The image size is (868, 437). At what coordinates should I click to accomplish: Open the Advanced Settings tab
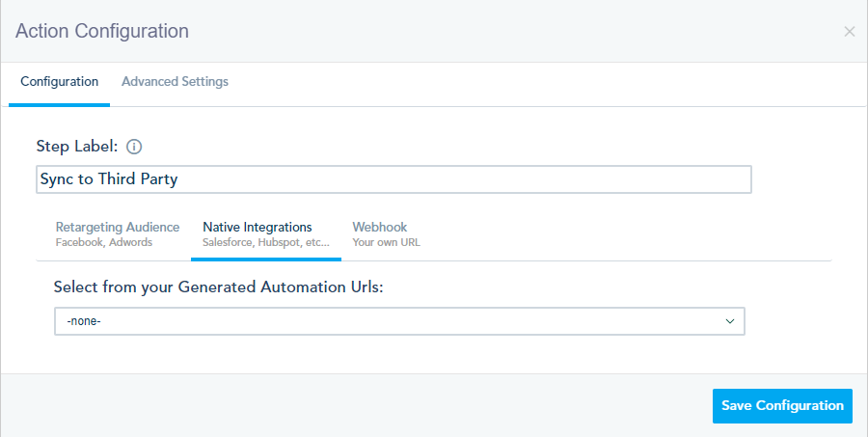pyautogui.click(x=175, y=82)
